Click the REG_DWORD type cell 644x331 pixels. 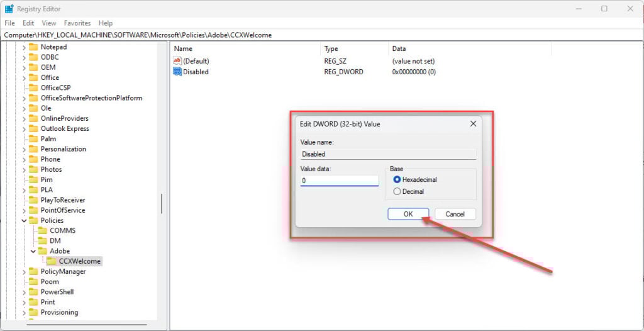[x=343, y=72]
